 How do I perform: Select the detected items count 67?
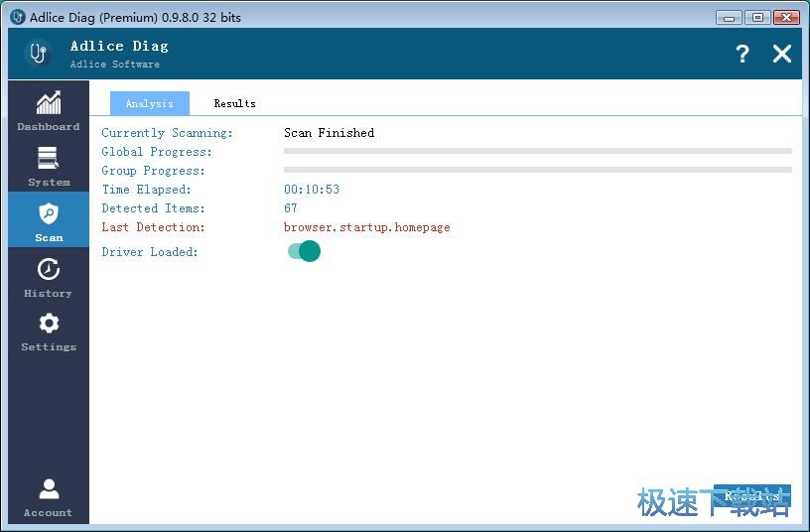point(290,208)
